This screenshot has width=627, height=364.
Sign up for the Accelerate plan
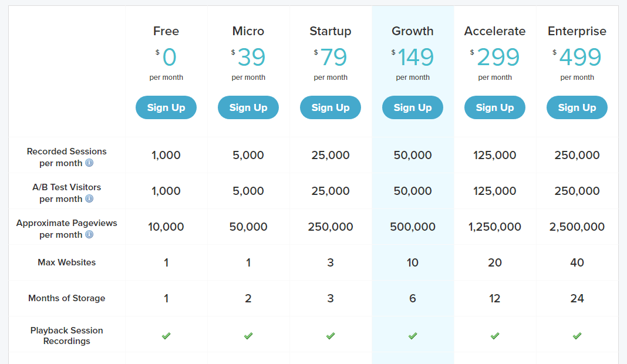point(495,107)
